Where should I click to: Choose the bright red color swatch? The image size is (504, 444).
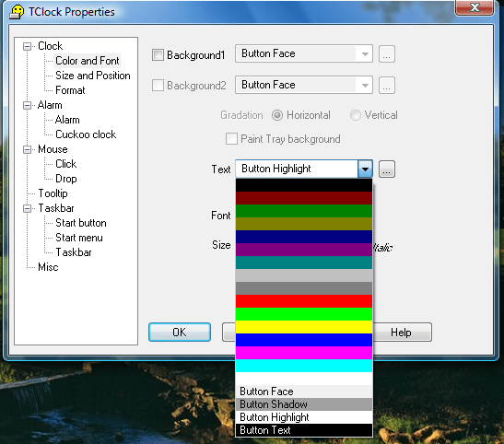click(x=304, y=301)
